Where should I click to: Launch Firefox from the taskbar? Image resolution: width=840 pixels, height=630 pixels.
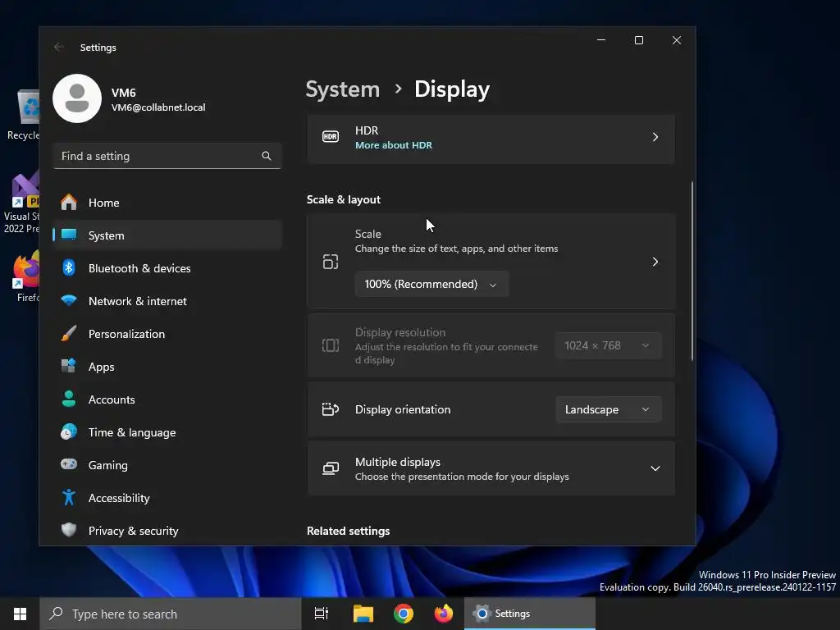[x=444, y=614]
